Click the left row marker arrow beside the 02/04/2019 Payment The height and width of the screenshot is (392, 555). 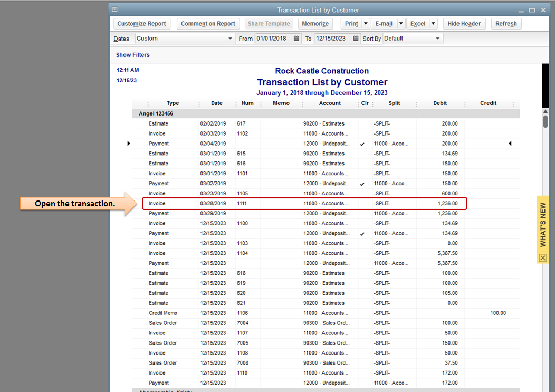tap(129, 144)
